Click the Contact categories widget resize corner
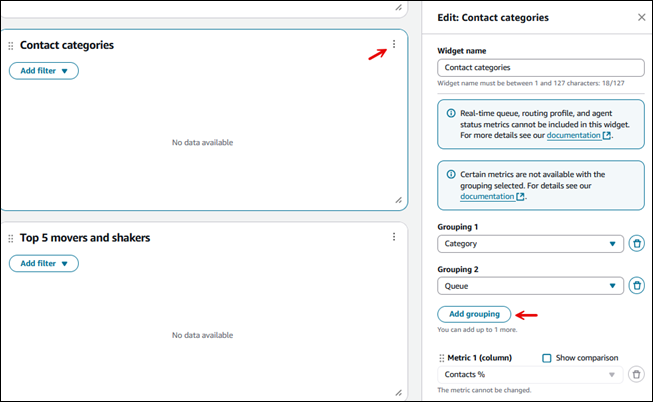 point(399,200)
